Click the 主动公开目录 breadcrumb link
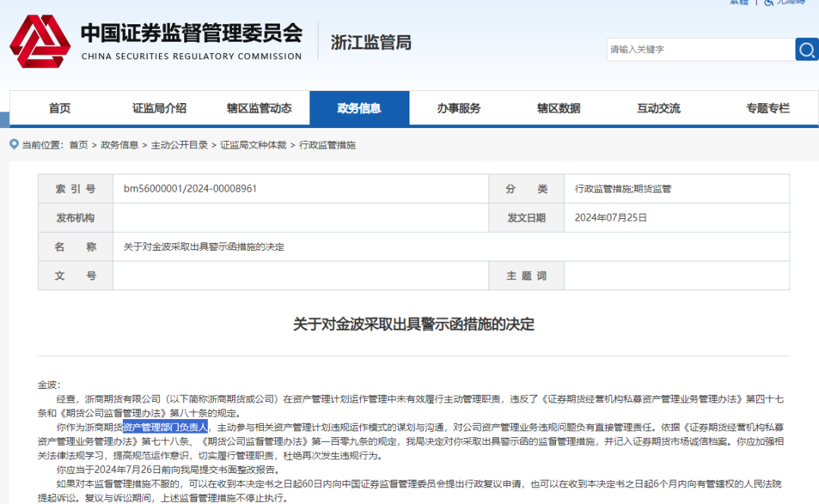Image resolution: width=819 pixels, height=504 pixels. point(179,145)
